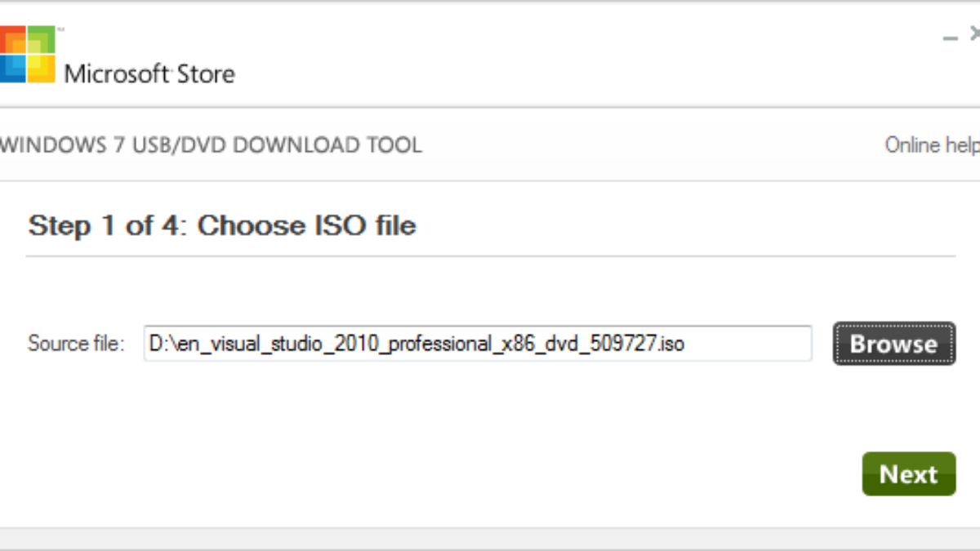Click the Step 1 of 4 heading
Screen dimensions: 980x551
[221, 225]
